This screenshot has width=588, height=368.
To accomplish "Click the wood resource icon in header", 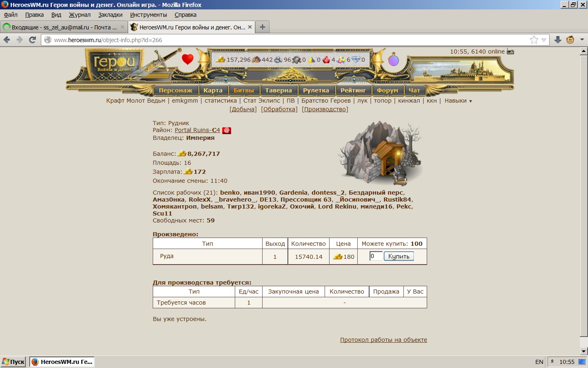I will [256, 60].
